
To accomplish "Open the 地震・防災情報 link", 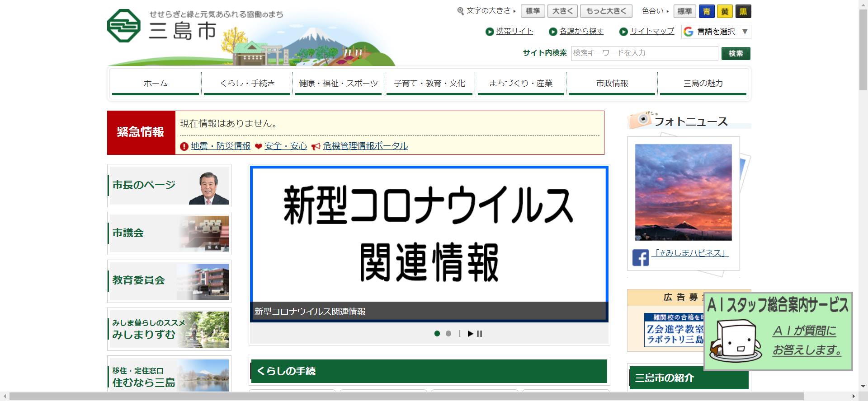I will click(221, 146).
